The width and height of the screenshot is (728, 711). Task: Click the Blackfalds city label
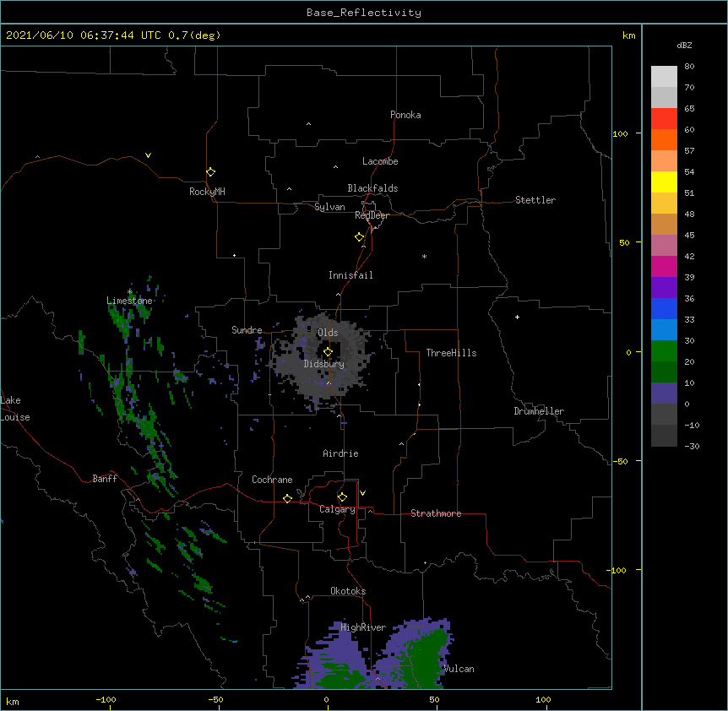(372, 188)
